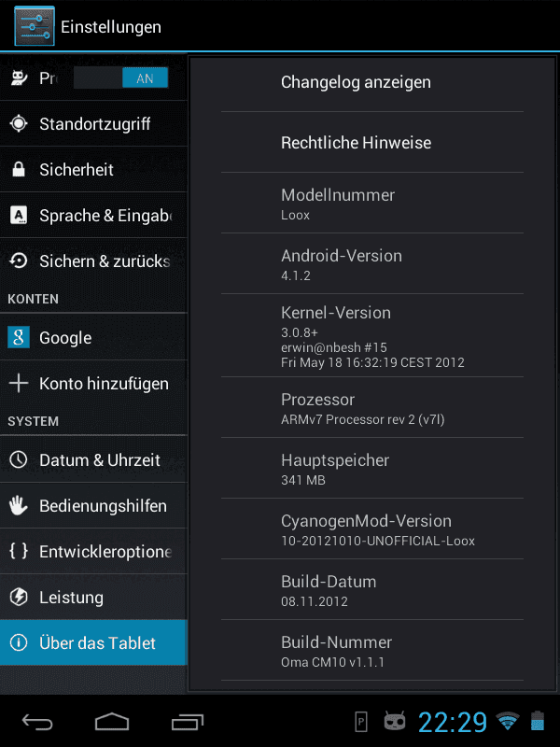Tap the Build-Nummer entry

click(x=372, y=651)
